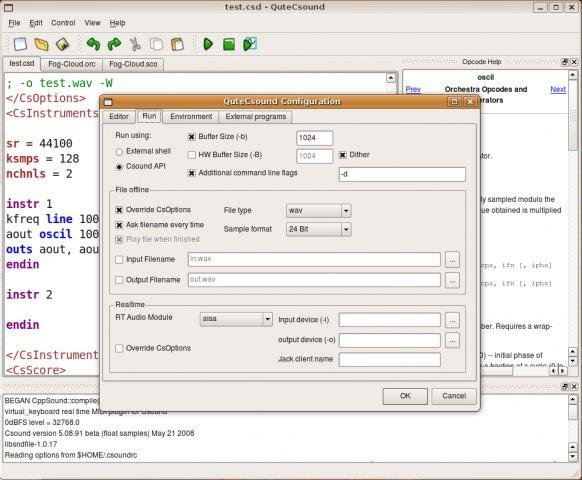The width and height of the screenshot is (582, 480).
Task: Expand the Sample format 24 Bit dropdown
Action: (318, 229)
